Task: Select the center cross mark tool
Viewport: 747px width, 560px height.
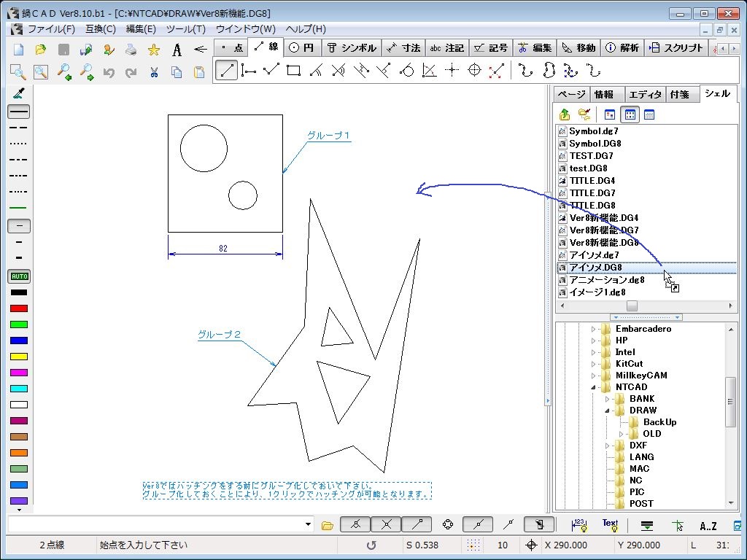Action: 452,71
